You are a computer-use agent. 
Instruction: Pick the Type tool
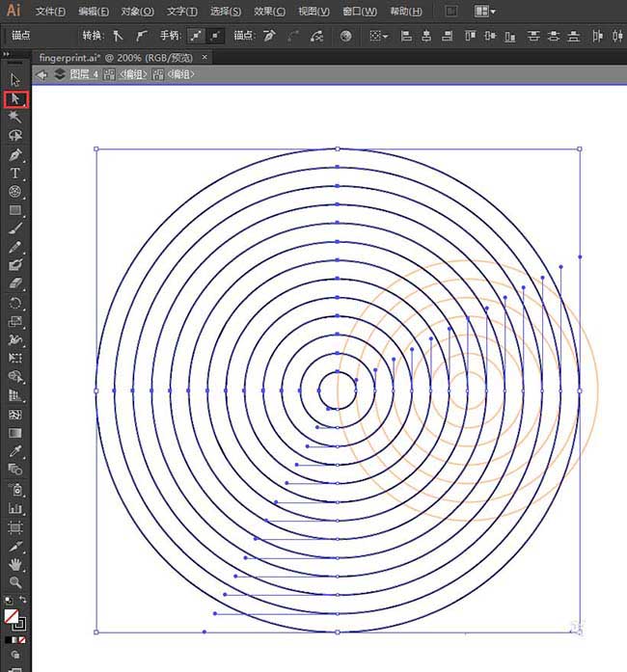15,174
